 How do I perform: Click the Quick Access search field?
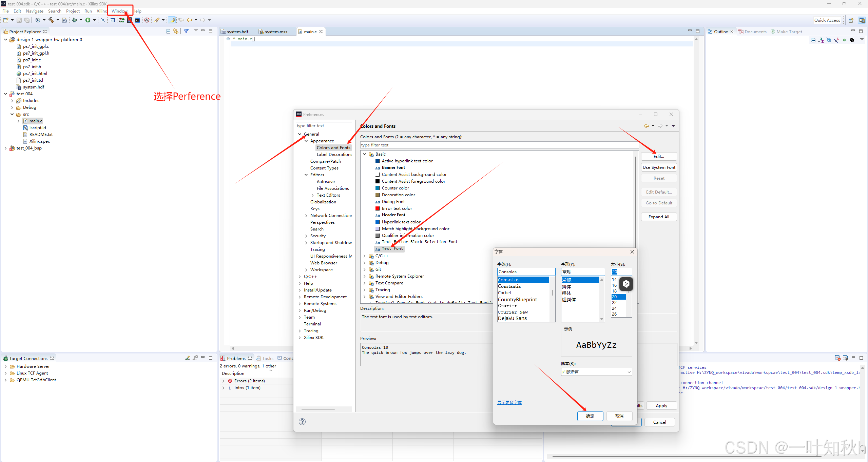(827, 20)
